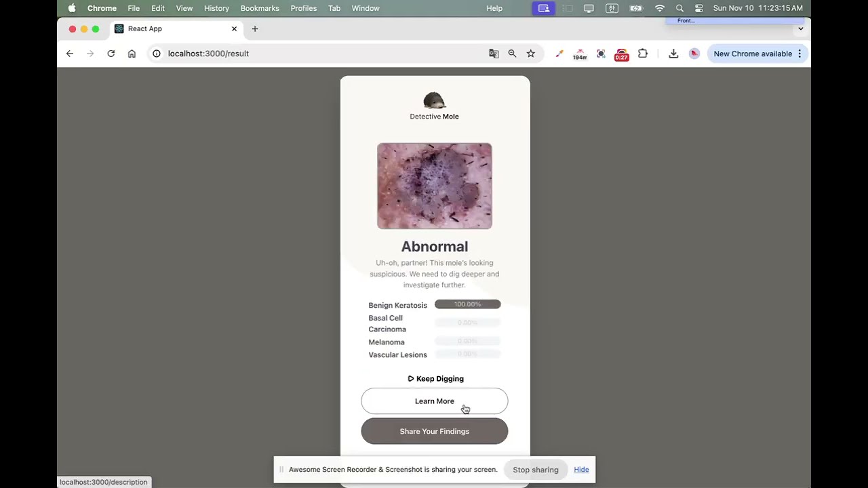The image size is (868, 488).
Task: Go back using the browser back arrow
Action: 69,54
